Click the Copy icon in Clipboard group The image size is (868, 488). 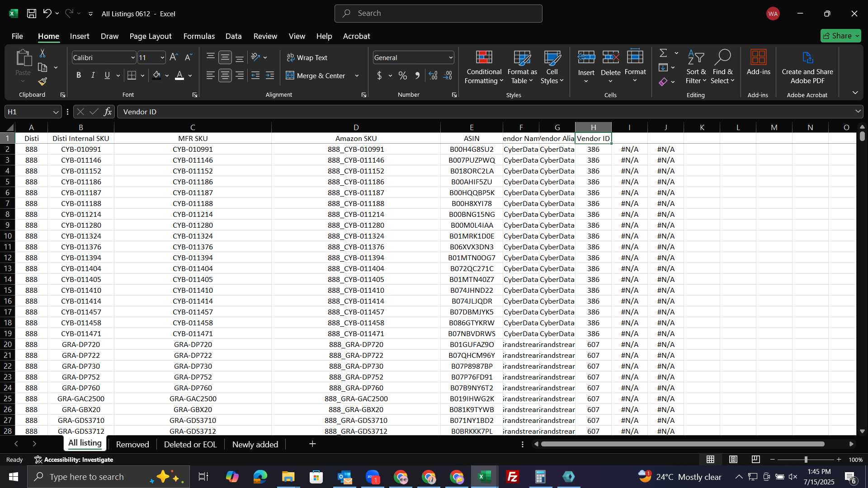[x=42, y=68]
